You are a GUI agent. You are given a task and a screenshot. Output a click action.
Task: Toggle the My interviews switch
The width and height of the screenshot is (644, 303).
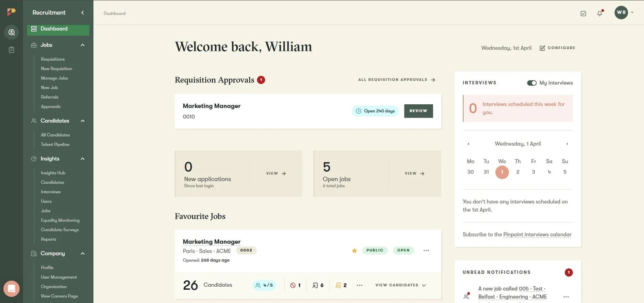(532, 83)
